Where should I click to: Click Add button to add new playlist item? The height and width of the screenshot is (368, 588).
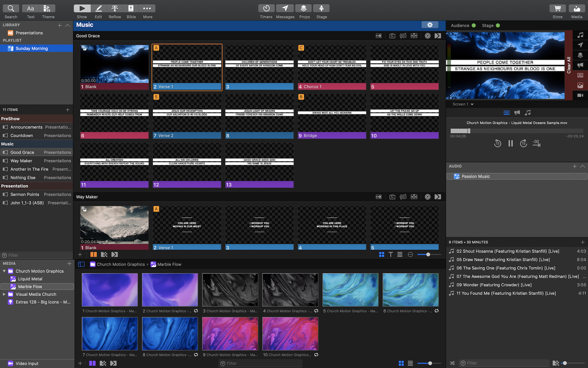tap(67, 109)
